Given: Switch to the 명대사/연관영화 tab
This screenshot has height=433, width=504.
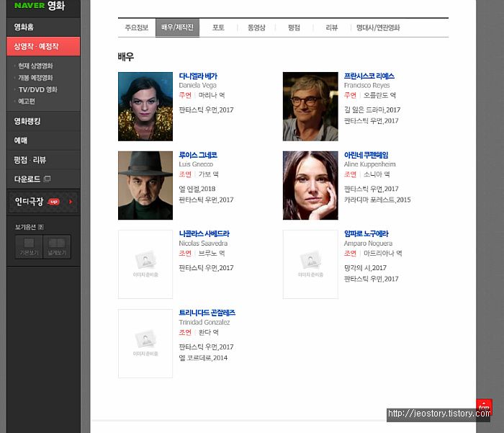Looking at the screenshot, I should pos(378,27).
